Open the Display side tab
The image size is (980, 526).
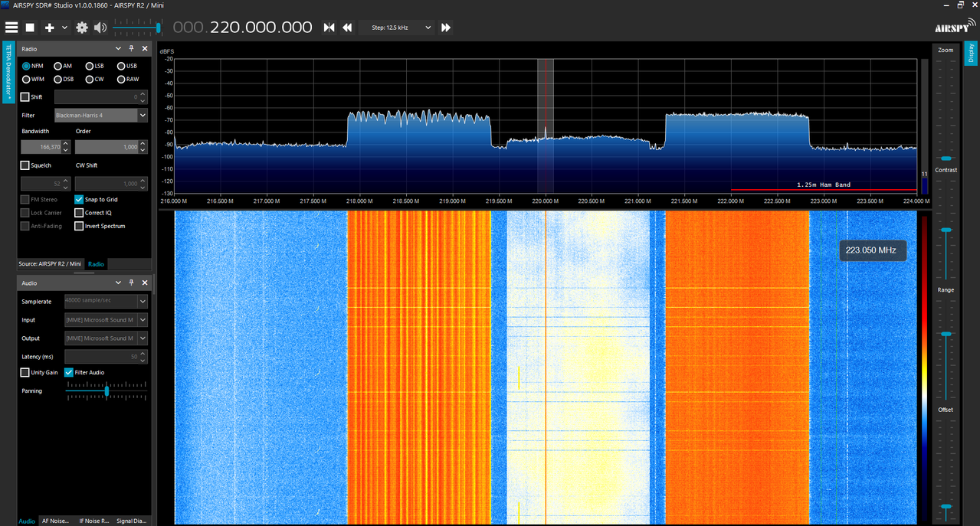(x=971, y=53)
